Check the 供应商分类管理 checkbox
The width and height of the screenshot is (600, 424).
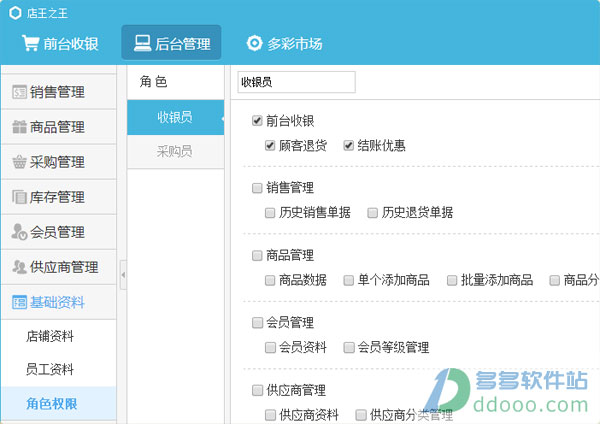tap(361, 415)
